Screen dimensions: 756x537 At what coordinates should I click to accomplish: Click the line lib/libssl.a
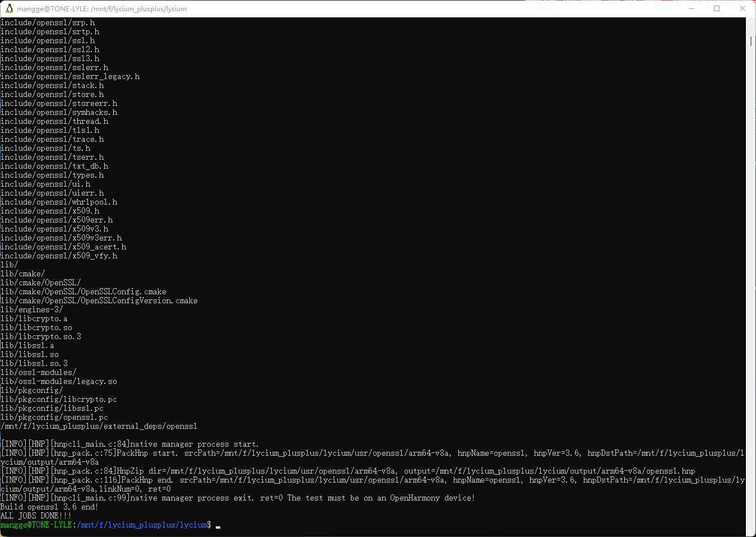pos(27,346)
